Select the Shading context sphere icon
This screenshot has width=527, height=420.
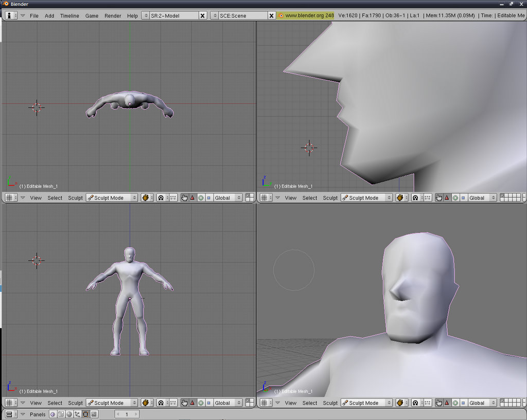(x=69, y=414)
